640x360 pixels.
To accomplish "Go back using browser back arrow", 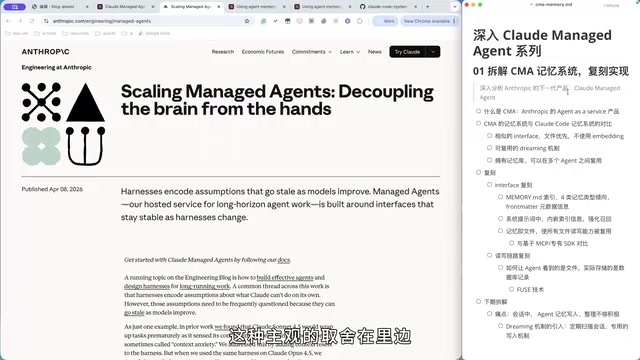I will pos(8,21).
